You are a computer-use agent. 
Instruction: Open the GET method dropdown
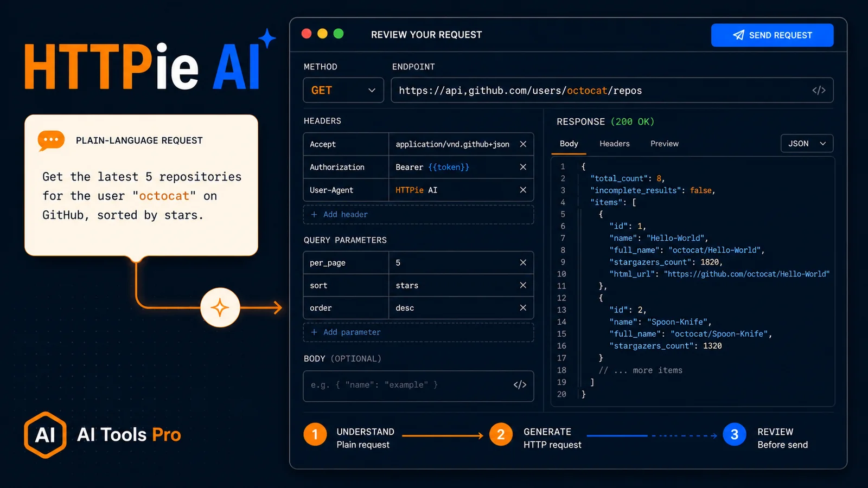pos(343,90)
